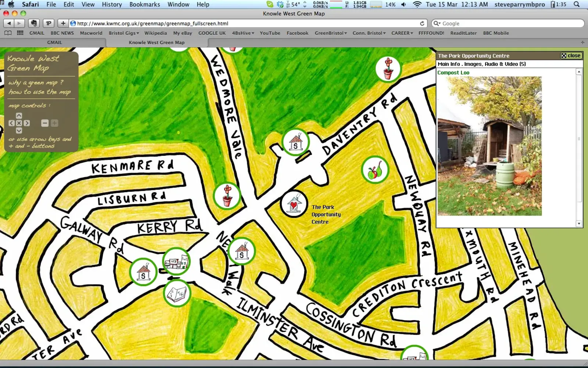The image size is (588, 368).
Task: Open the GreenBristol bookmark dropdown
Action: [330, 33]
